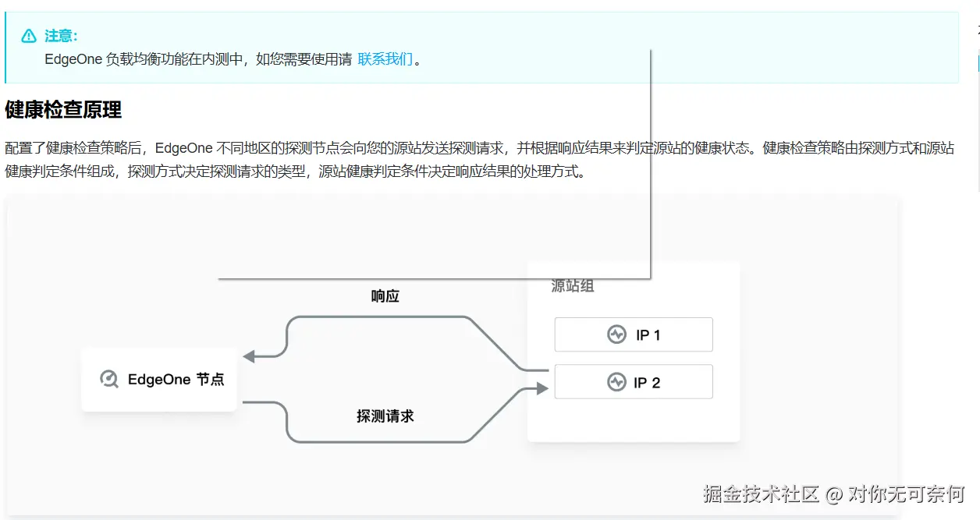Image resolution: width=980 pixels, height=520 pixels.
Task: Click the 注意: notice title
Action: [x=61, y=37]
